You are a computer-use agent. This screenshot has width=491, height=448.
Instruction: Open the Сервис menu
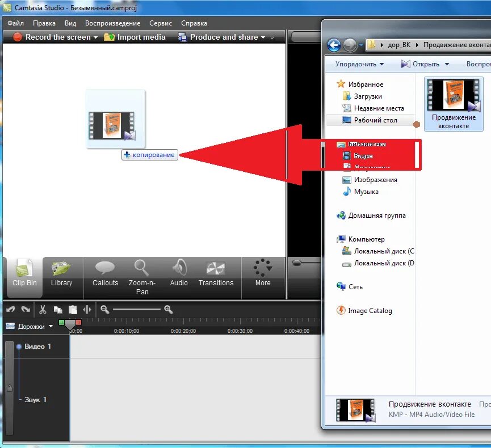tap(161, 23)
